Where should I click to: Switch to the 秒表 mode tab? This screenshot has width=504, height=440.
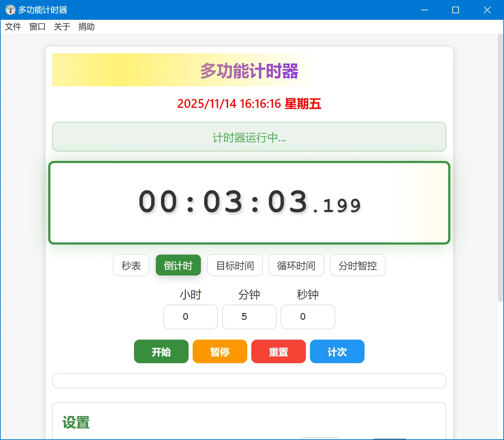tap(131, 265)
